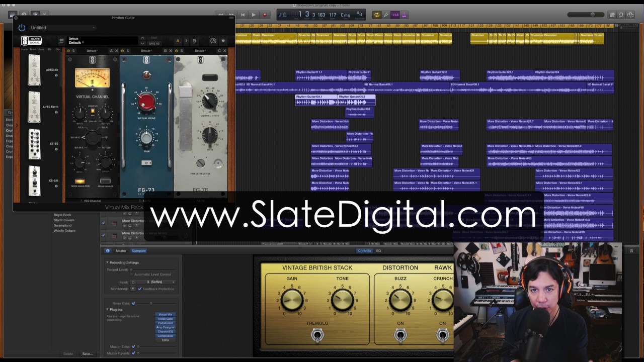Click the VCC Input knob
The height and width of the screenshot is (362, 644).
79,114
